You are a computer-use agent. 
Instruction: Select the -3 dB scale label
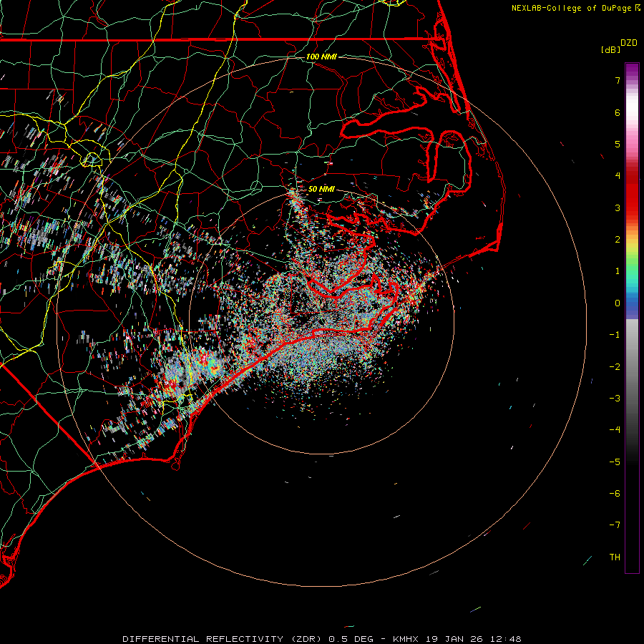tap(615, 399)
